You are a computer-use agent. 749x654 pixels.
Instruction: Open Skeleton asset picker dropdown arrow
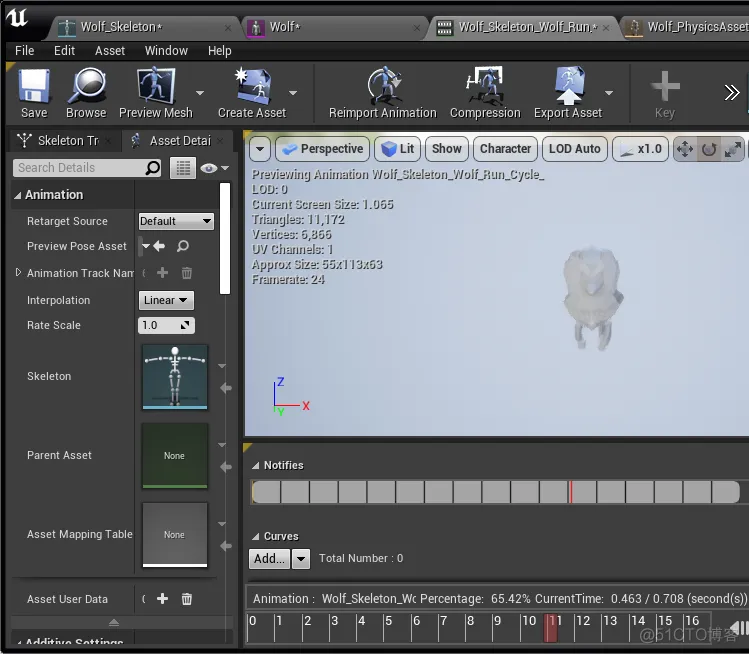coord(222,366)
